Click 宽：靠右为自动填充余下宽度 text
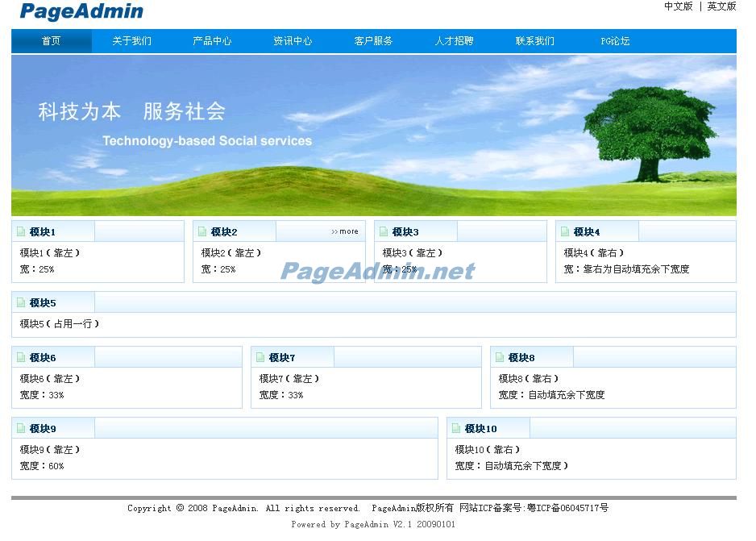The width and height of the screenshot is (756, 541). coord(626,269)
